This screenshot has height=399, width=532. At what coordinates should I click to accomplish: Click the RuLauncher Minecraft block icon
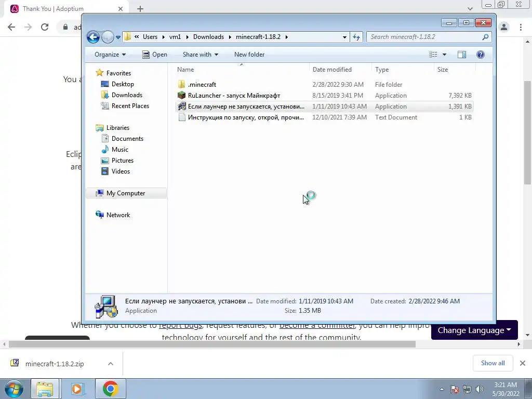point(182,96)
